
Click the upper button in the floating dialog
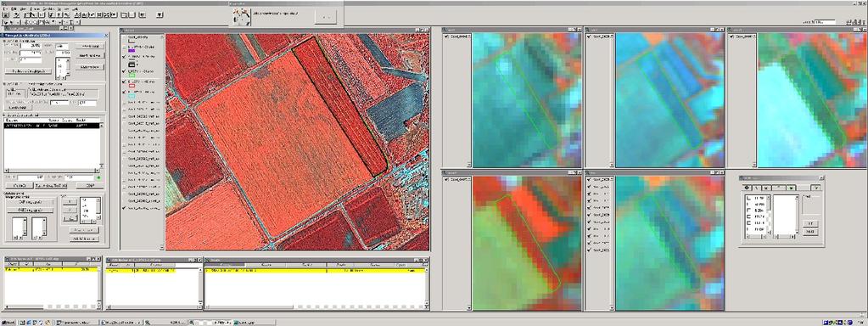pos(810,223)
